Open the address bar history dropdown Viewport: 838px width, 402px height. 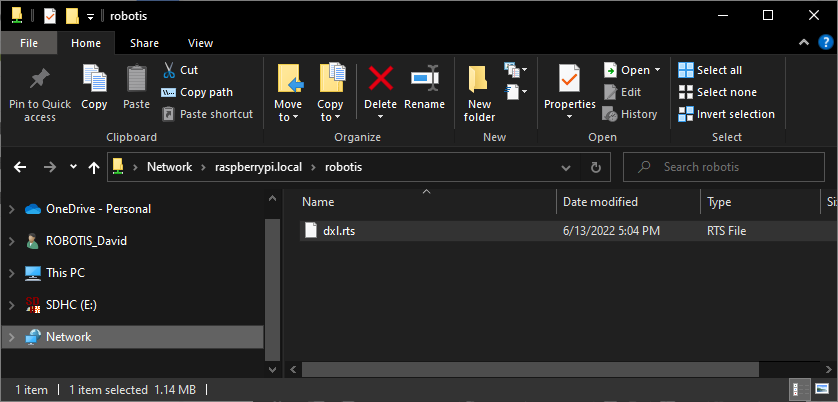point(569,167)
